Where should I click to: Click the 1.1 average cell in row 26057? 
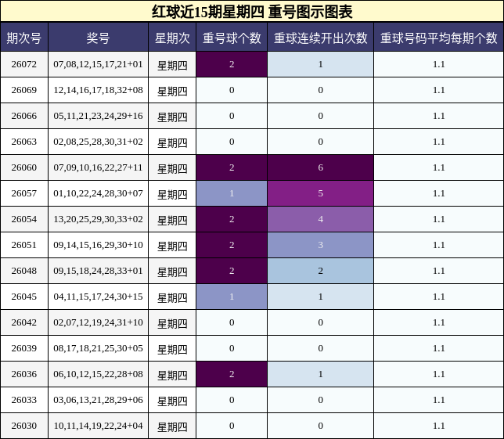pyautogui.click(x=439, y=193)
